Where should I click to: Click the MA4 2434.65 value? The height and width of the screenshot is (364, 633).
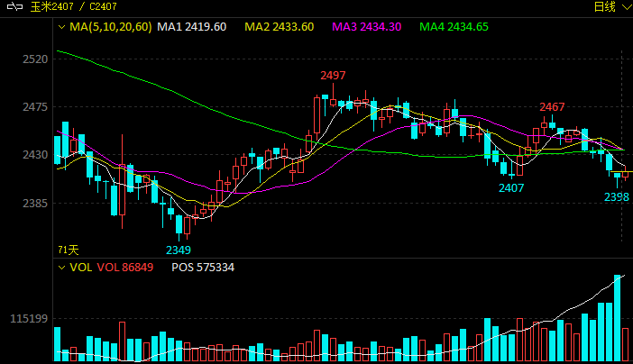click(x=454, y=27)
